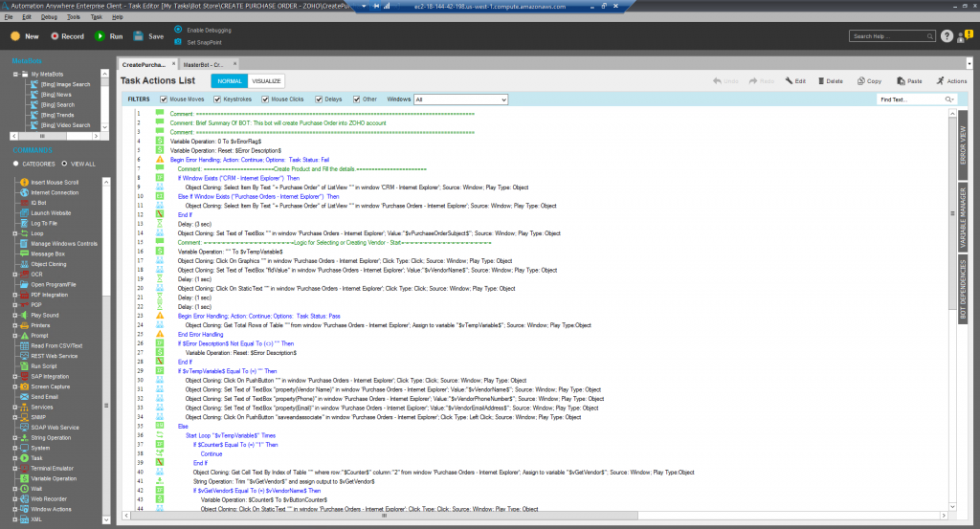
Task: Uncheck the Mouse Moves filter
Action: click(x=165, y=99)
